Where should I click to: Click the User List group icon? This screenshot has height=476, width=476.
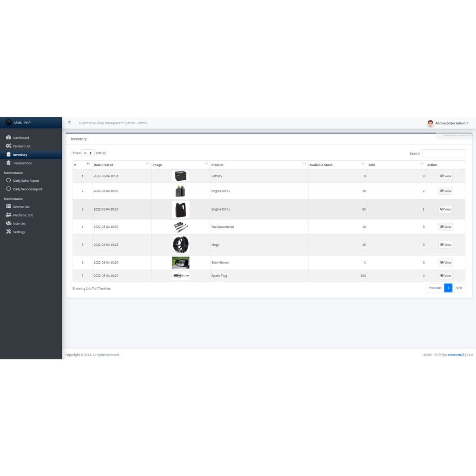click(8, 224)
